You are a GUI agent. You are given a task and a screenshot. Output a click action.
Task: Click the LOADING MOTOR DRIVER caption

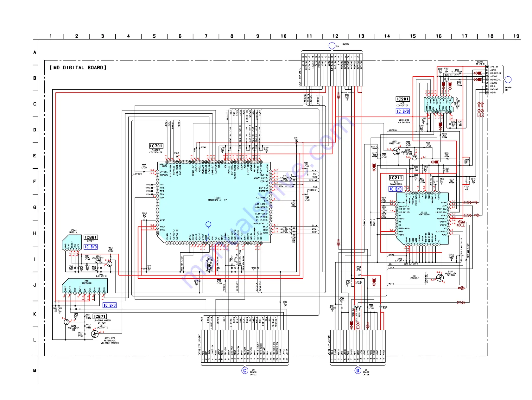point(102,322)
